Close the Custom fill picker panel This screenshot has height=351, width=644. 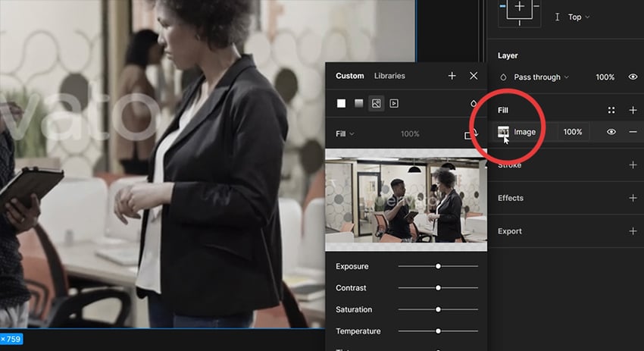[x=474, y=76]
